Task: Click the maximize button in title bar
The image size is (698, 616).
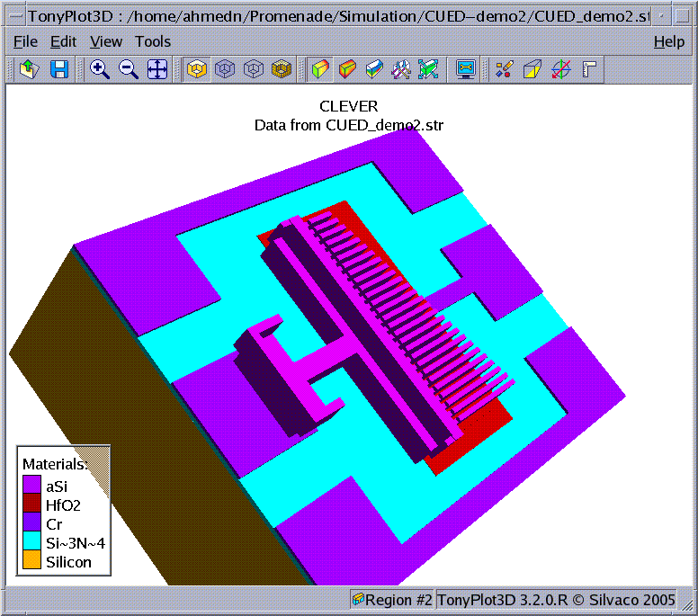Action: (682, 16)
